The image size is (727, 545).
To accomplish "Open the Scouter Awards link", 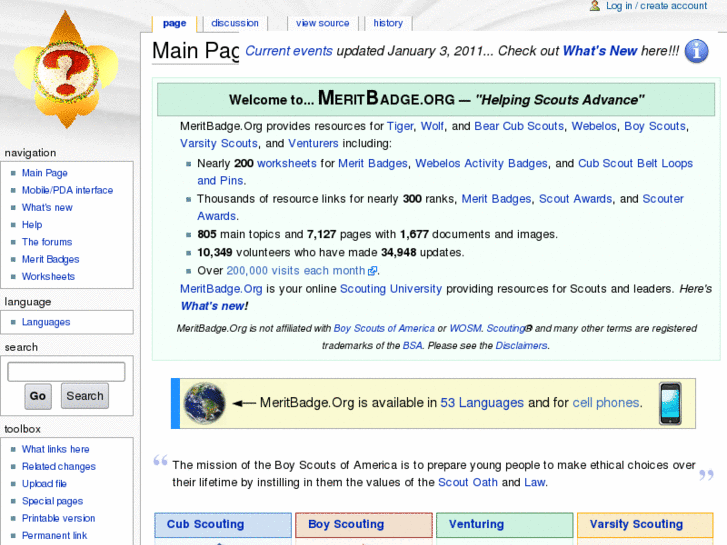I will pyautogui.click(x=440, y=207).
